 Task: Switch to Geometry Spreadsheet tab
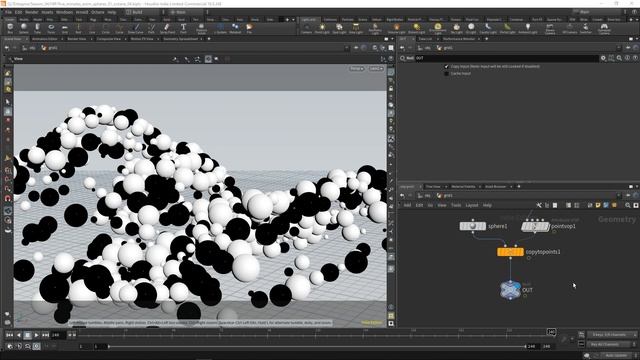pos(180,39)
